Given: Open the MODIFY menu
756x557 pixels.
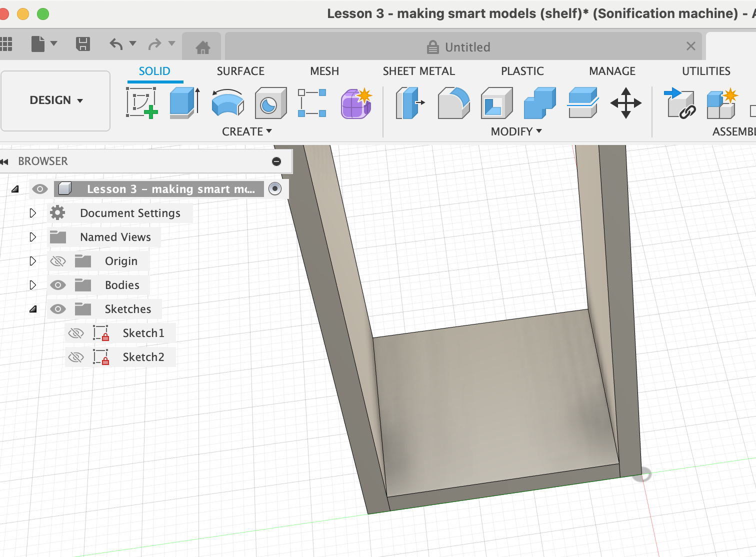Looking at the screenshot, I should [x=516, y=131].
